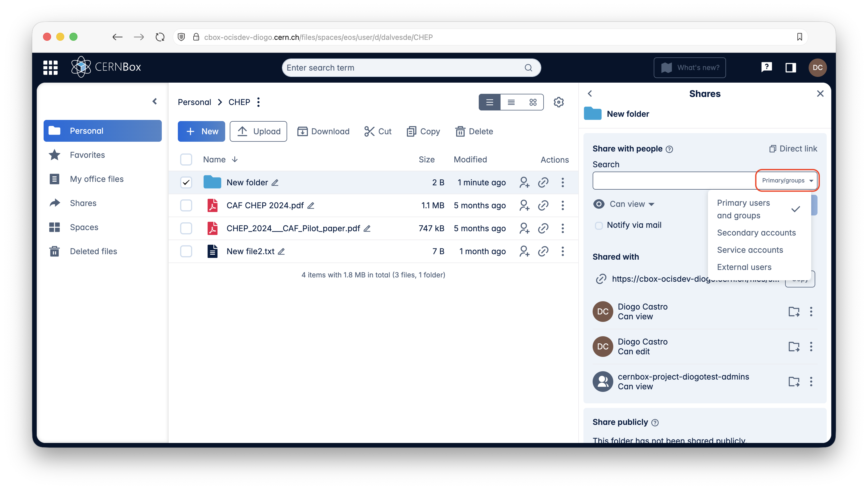This screenshot has height=490, width=868.
Task: Open the application switcher grid icon
Action: [x=50, y=67]
